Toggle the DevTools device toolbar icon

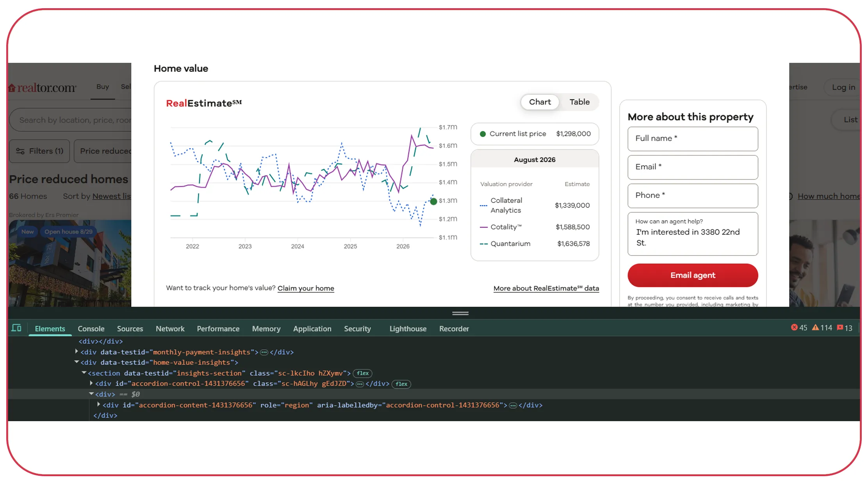tap(16, 328)
